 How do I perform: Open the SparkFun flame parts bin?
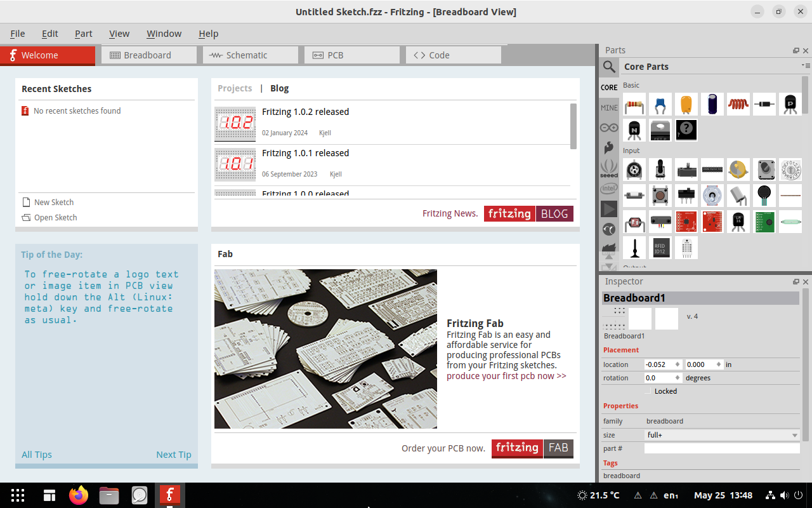(x=609, y=148)
